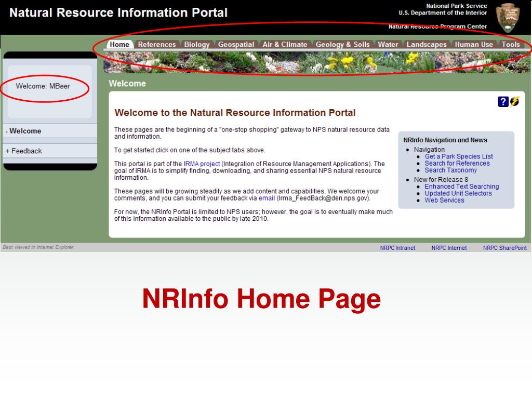Select the Geospatial tab

pos(236,45)
